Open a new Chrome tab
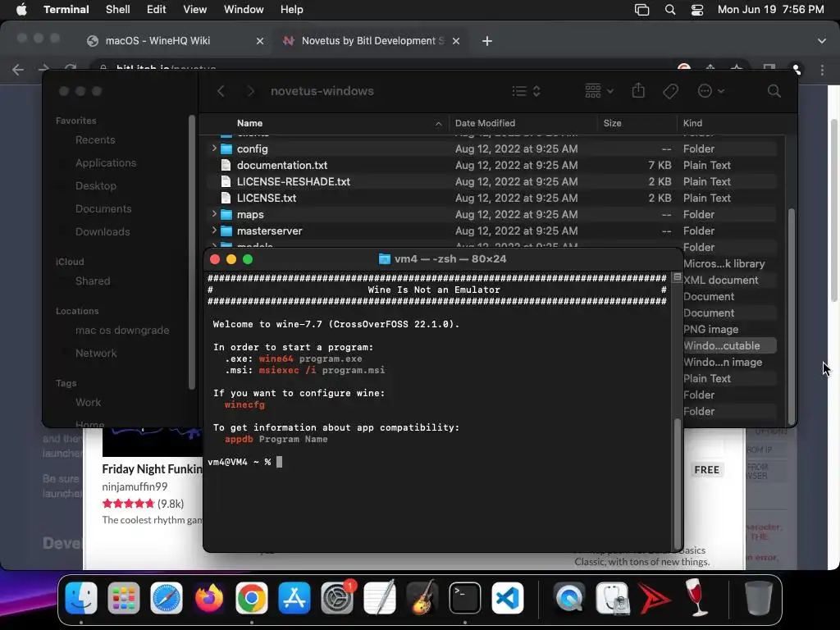This screenshot has height=630, width=840. tap(486, 41)
